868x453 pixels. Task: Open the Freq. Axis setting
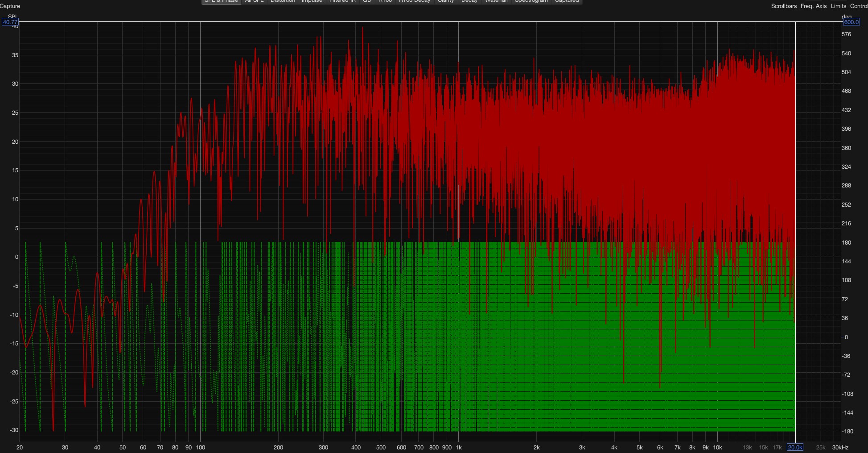click(x=814, y=6)
